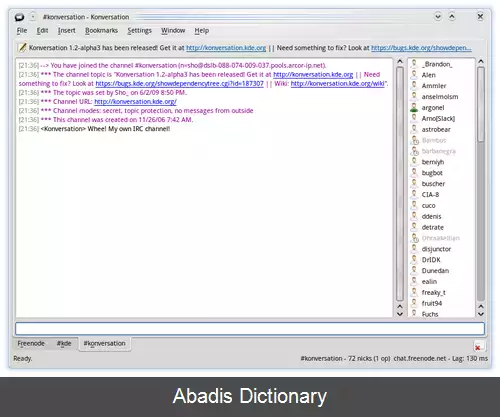Open the Window menu
This screenshot has height=417, width=500.
(173, 31)
